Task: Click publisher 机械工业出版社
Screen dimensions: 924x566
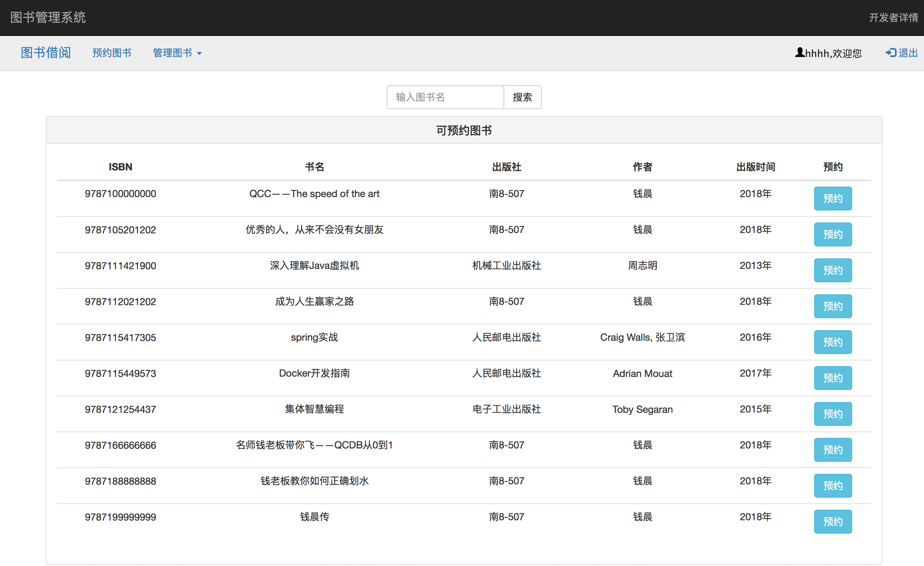Action: click(x=506, y=266)
